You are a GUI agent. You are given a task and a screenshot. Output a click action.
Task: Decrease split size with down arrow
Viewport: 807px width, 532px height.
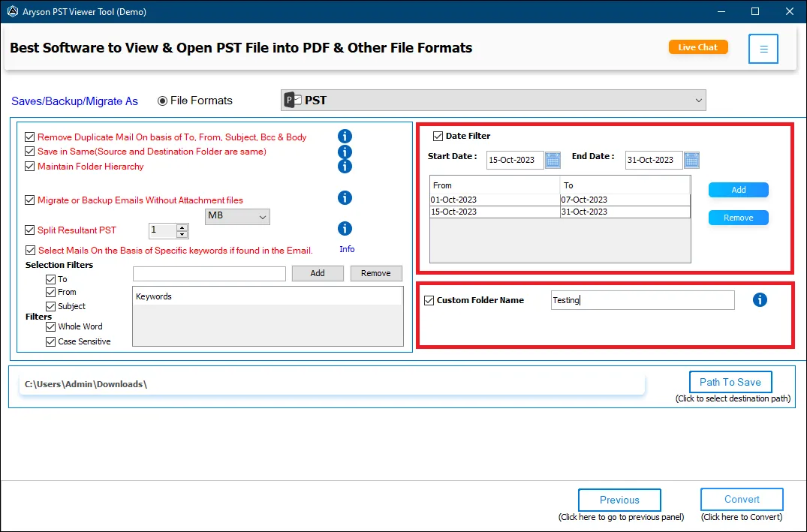(x=182, y=235)
